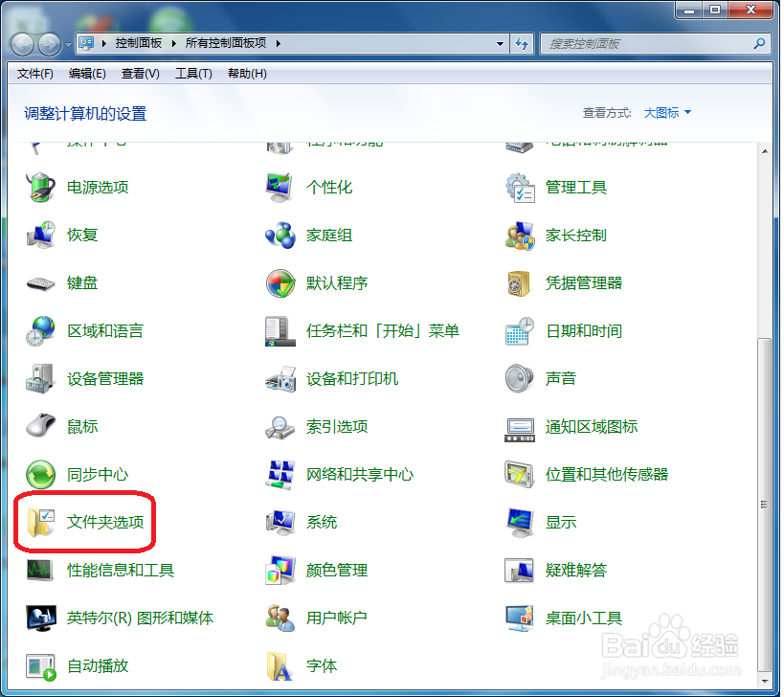
Task: Open the 编辑(E) menu
Action: point(87,74)
